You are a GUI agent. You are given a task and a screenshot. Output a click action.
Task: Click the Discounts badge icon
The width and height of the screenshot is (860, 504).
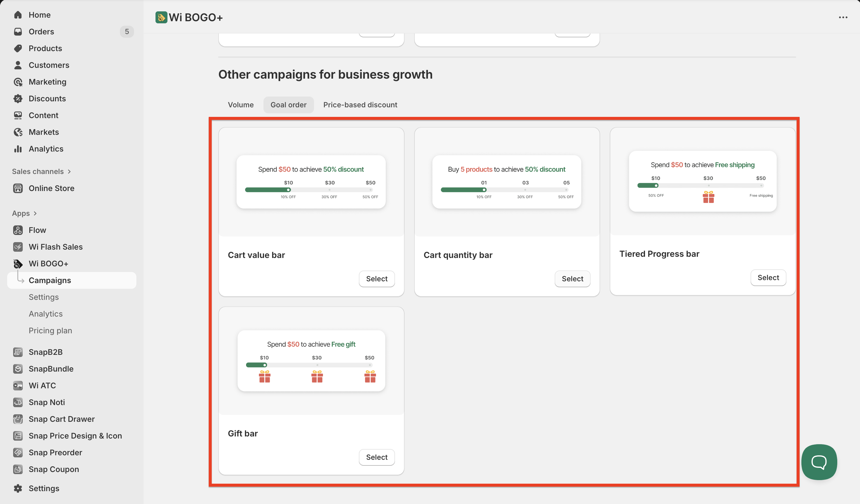18,99
